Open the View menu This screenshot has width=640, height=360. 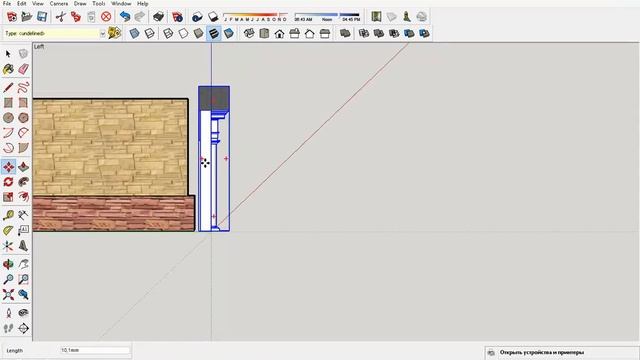(38, 3)
